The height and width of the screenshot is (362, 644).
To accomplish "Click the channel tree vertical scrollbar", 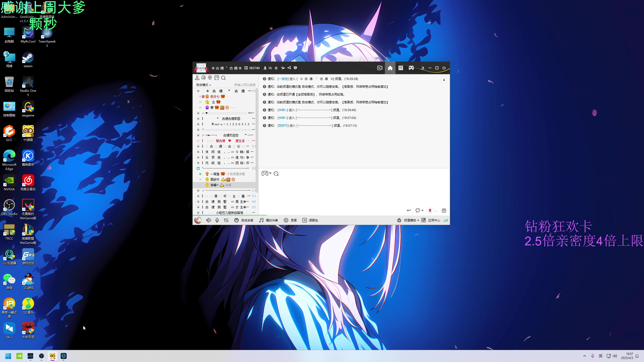I will coord(257,141).
